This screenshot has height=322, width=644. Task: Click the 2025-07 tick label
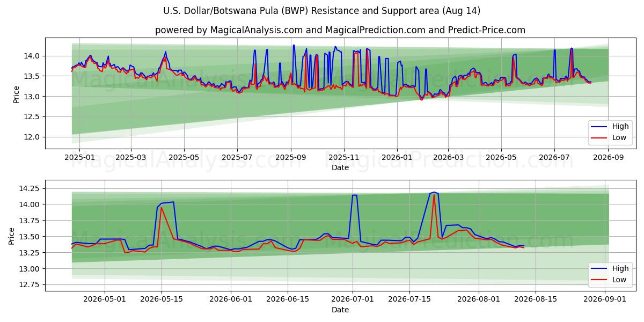coord(237,158)
